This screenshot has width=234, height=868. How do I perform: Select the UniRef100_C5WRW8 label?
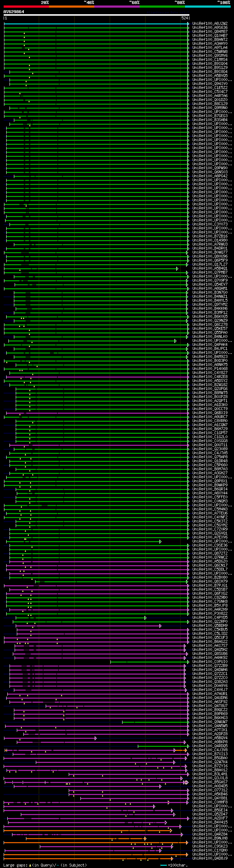click(x=210, y=52)
